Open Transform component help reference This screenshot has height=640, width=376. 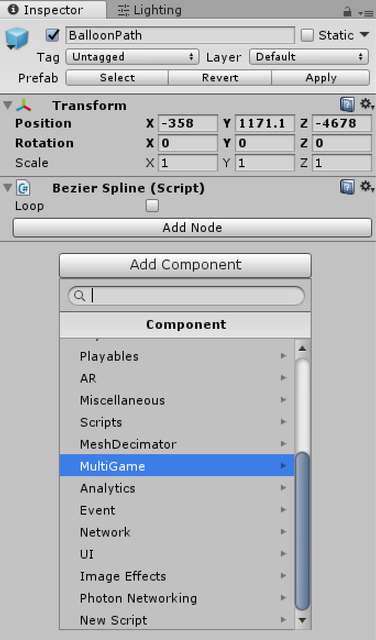[x=347, y=105]
